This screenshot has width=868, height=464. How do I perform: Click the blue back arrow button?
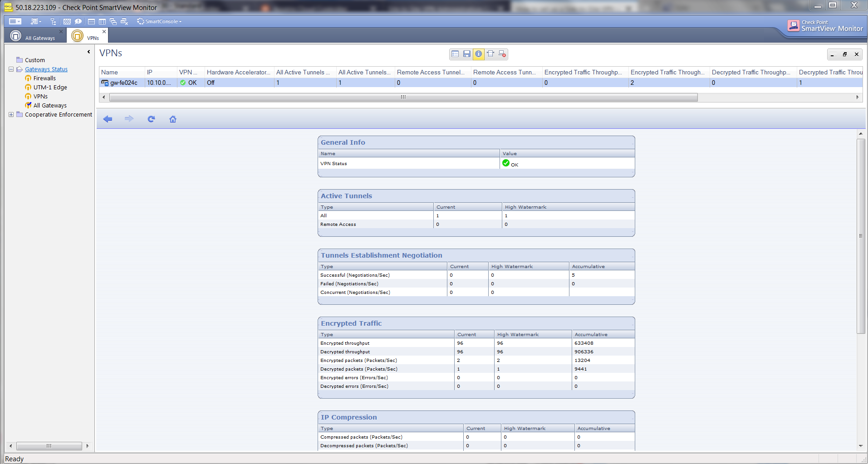(x=108, y=119)
